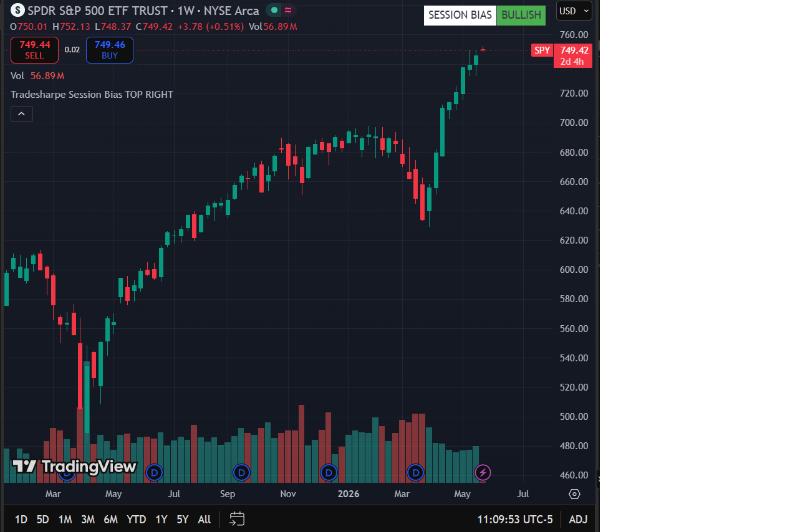
Task: Click the BUY 749.46 button
Action: pyautogui.click(x=110, y=50)
